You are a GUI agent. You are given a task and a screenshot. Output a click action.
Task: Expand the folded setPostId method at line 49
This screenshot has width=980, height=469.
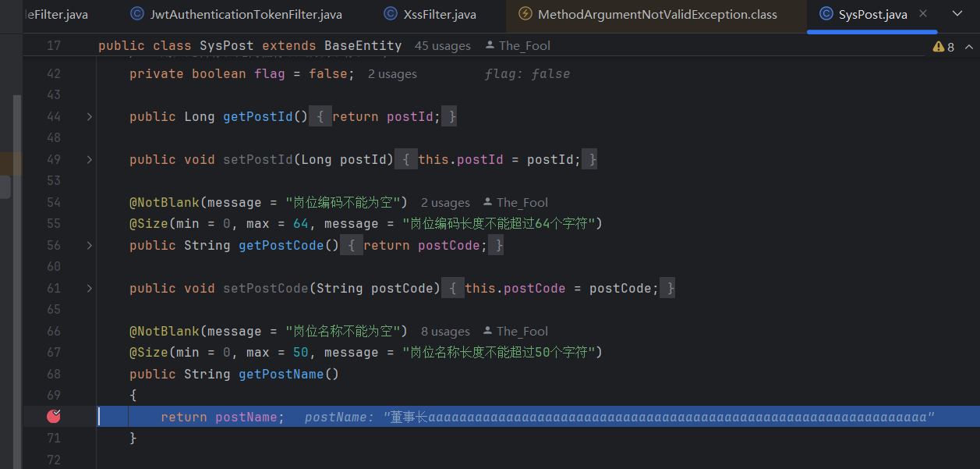tap(89, 160)
